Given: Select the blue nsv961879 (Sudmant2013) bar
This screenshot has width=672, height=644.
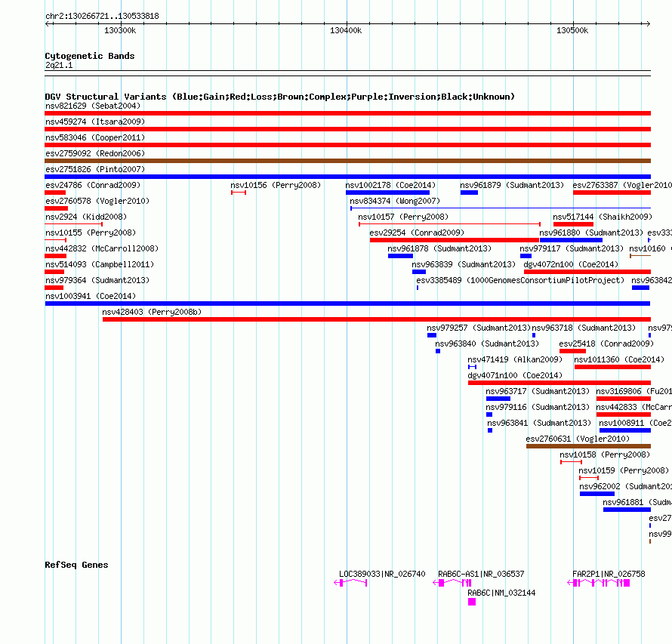Looking at the screenshot, I should point(469,193).
